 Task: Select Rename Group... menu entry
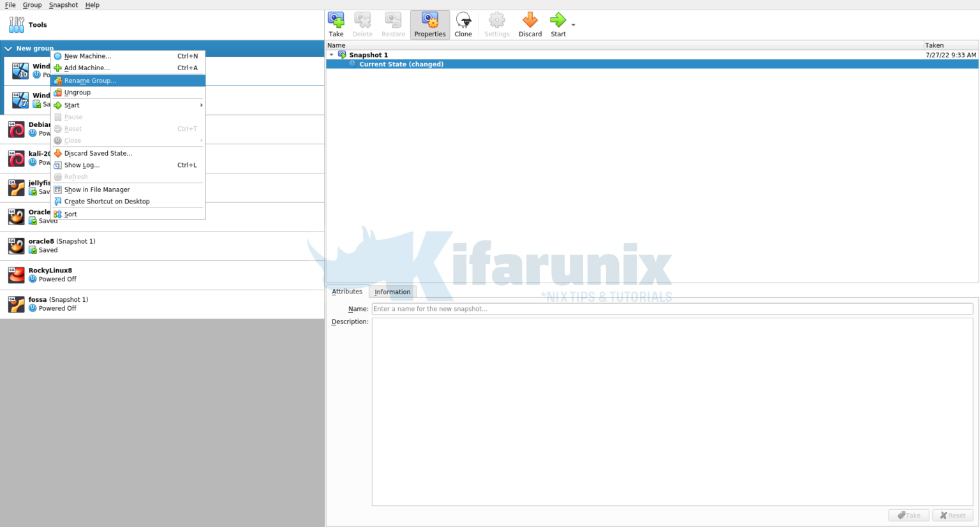pos(128,80)
